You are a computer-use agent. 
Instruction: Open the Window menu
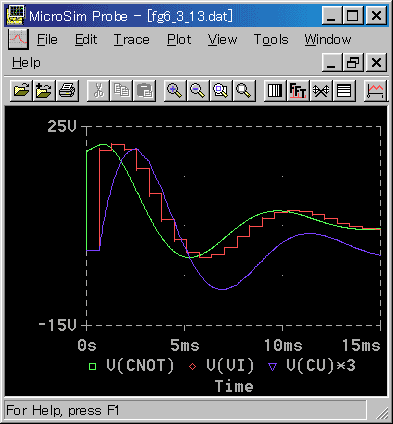click(x=328, y=40)
